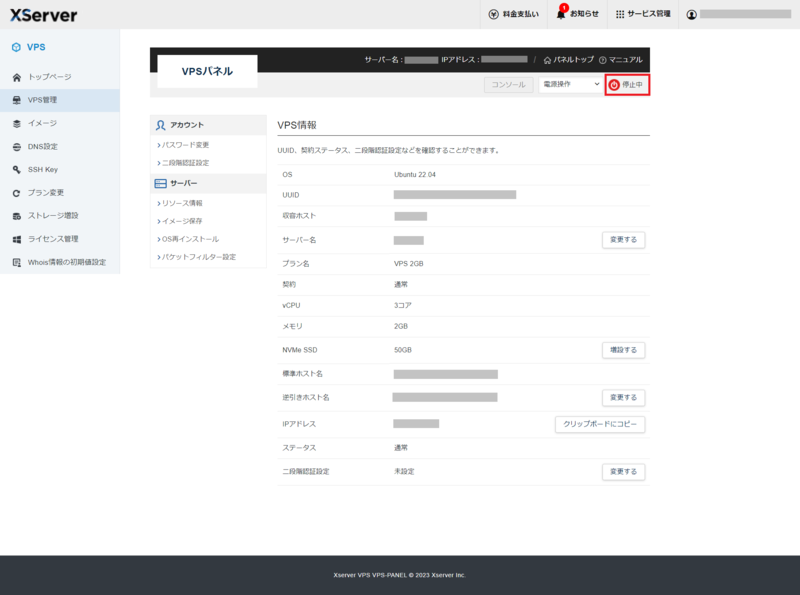This screenshot has width=800, height=595.
Task: Open OS再インストール link
Action: pyautogui.click(x=188, y=239)
